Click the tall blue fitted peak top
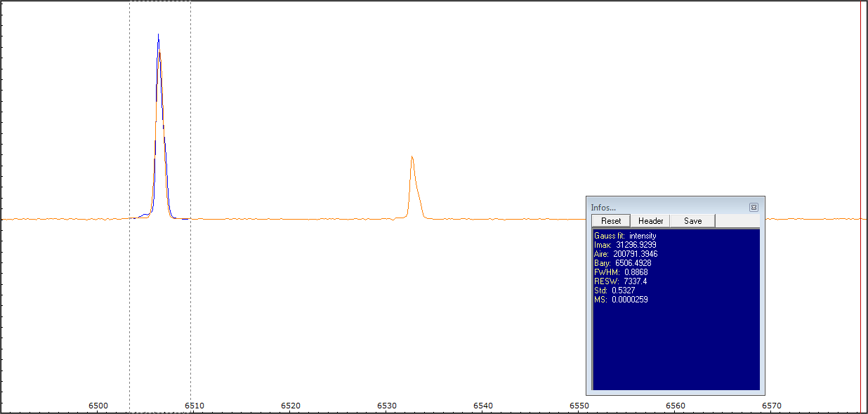 pos(158,36)
